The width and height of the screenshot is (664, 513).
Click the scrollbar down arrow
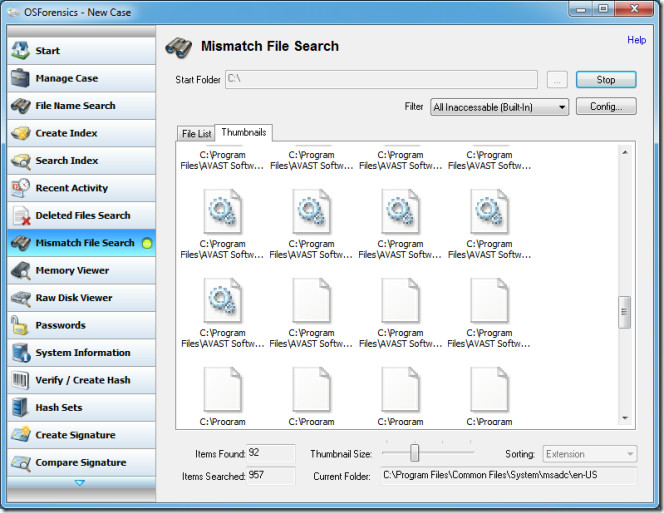(625, 418)
